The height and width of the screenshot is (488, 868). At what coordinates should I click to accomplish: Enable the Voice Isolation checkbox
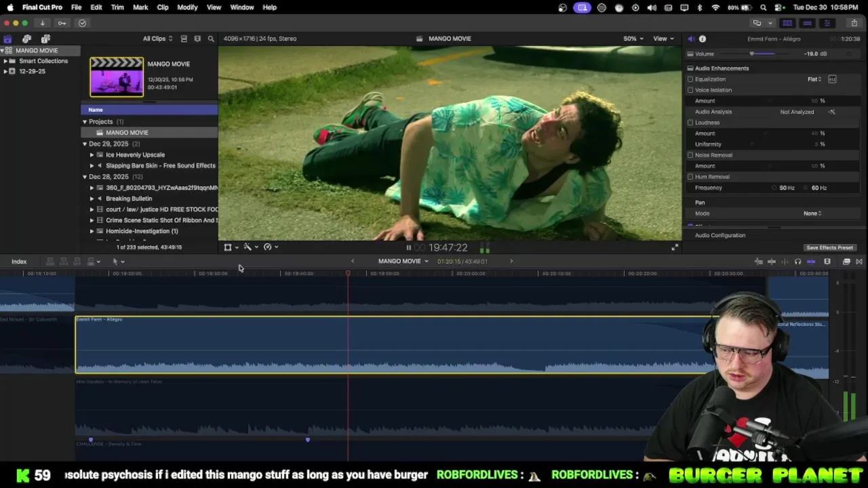pyautogui.click(x=690, y=90)
